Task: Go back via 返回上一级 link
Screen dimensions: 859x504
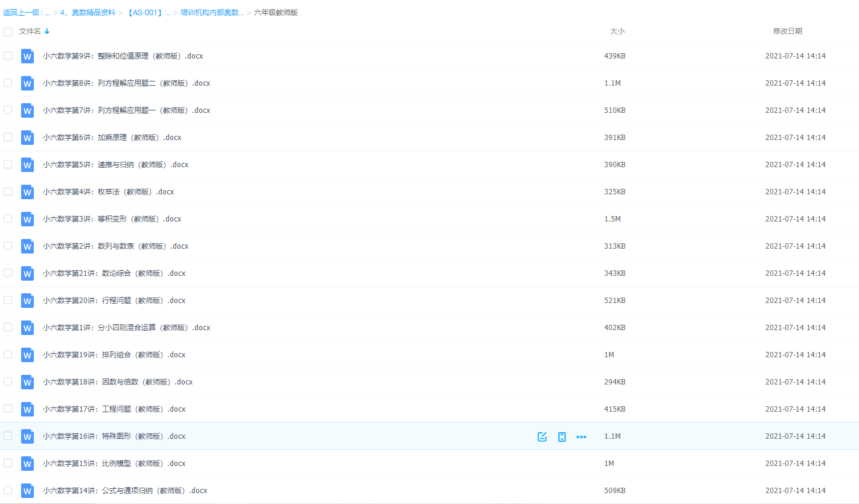Action: coord(21,13)
